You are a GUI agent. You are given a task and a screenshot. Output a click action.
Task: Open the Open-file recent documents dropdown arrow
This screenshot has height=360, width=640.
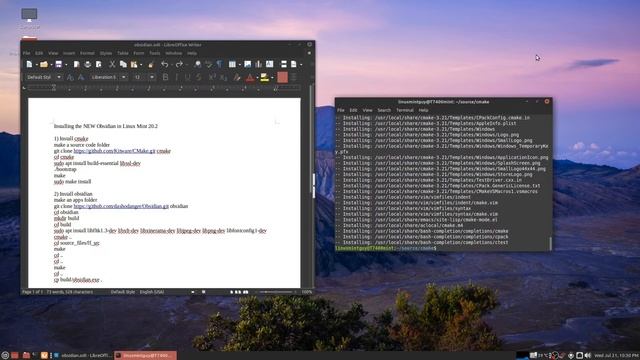51,65
